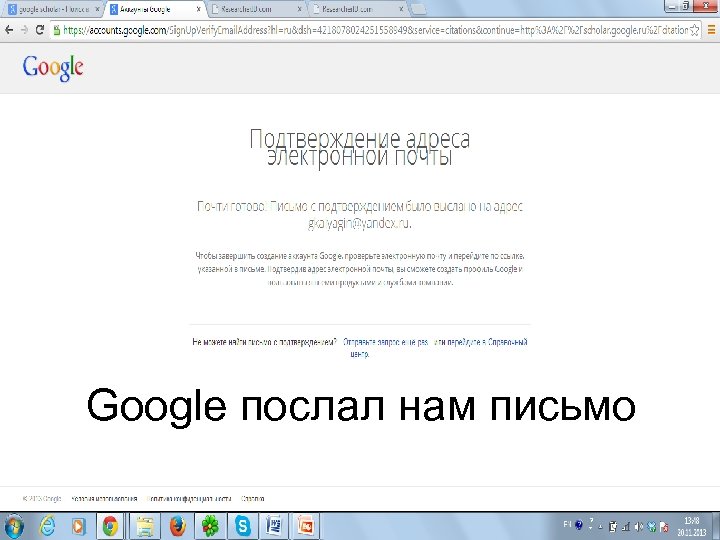Close the second ResearcherID.com tab
Viewport: 720px width, 540px height.
pos(401,9)
